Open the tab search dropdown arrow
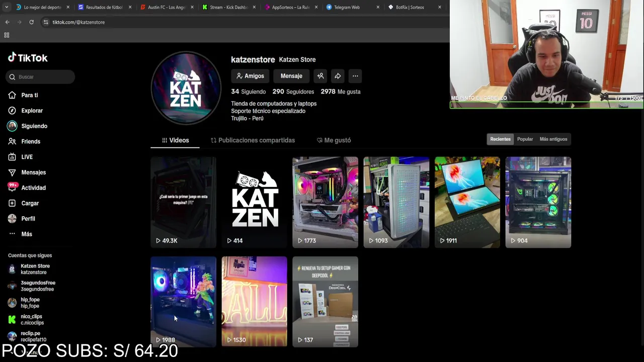The width and height of the screenshot is (644, 362). pos(6,7)
